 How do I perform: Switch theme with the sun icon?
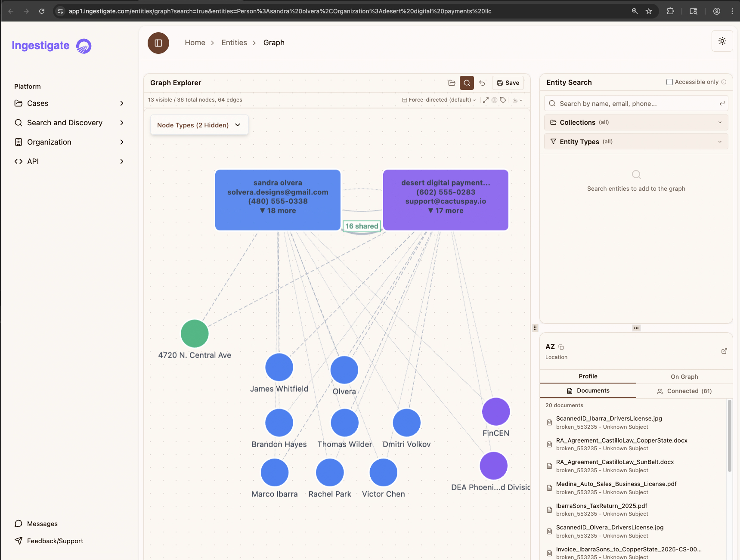(722, 41)
